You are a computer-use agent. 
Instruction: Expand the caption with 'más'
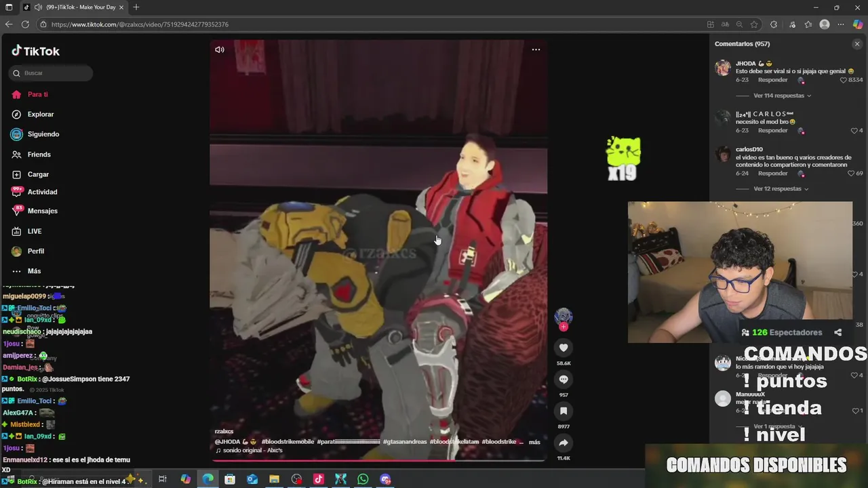click(534, 442)
